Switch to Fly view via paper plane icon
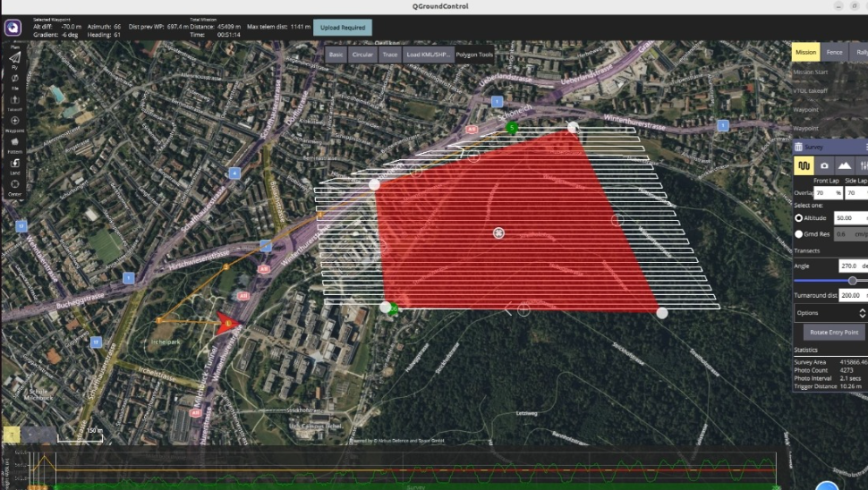Image resolution: width=868 pixels, height=490 pixels. click(x=14, y=56)
